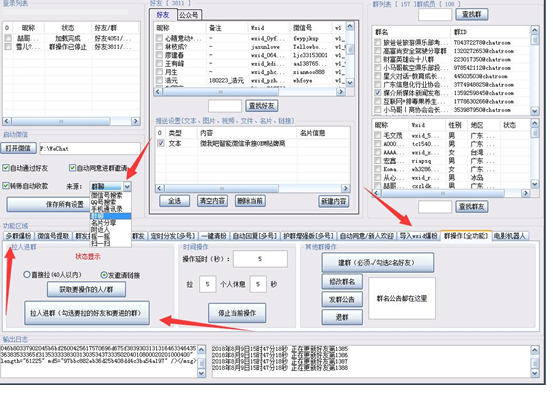The height and width of the screenshot is (400, 553).
Task: Focus the 群名公告 text box
Action: point(402,298)
